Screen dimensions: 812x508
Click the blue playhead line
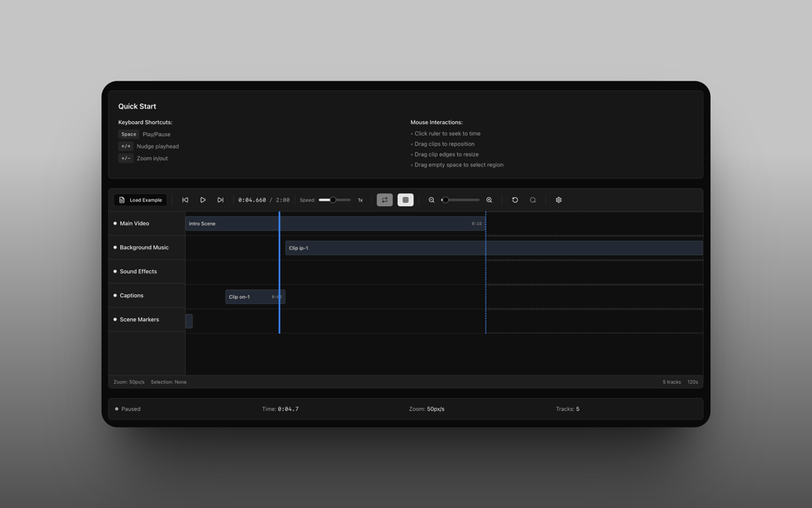[x=280, y=272]
